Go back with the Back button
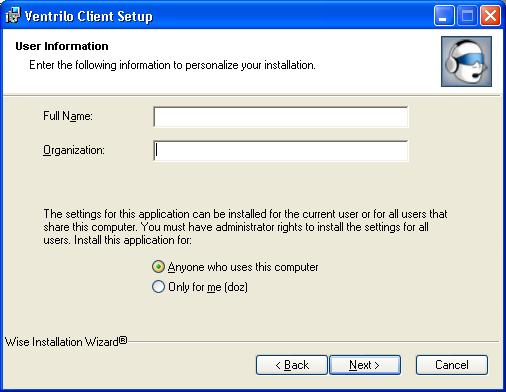The height and width of the screenshot is (392, 506). pos(292,365)
